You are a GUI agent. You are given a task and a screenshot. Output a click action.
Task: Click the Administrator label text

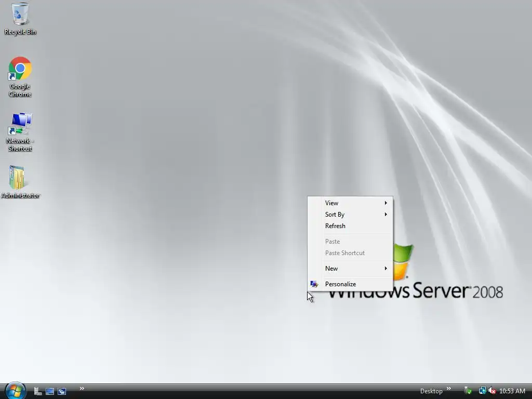(20, 195)
